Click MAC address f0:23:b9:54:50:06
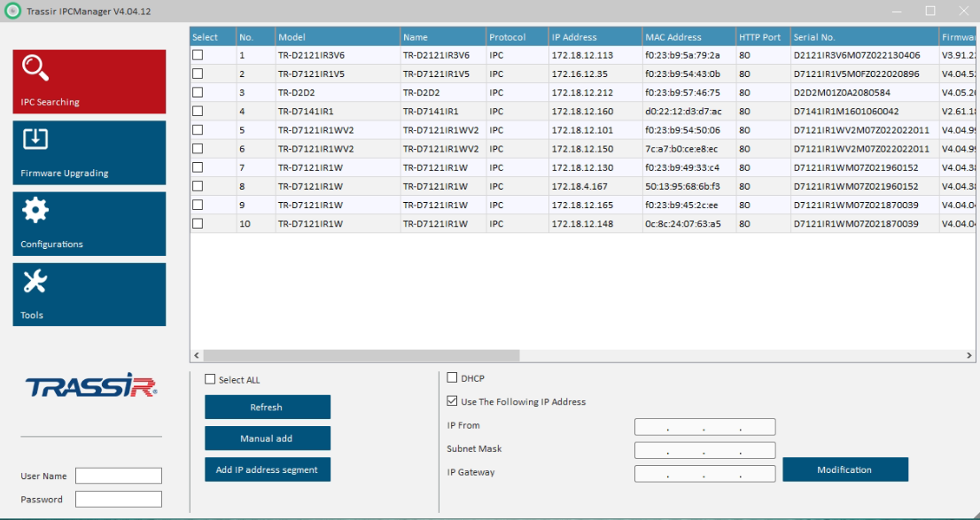Image resolution: width=980 pixels, height=520 pixels. pyautogui.click(x=683, y=130)
